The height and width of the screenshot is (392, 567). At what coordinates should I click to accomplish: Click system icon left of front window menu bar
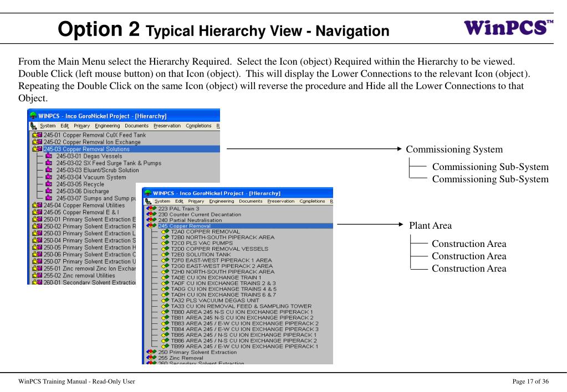(x=148, y=201)
